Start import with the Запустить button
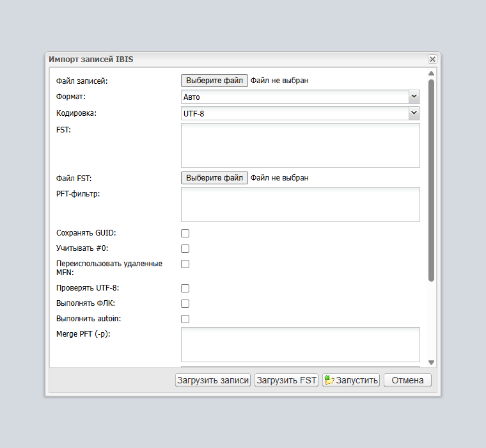 351,380
